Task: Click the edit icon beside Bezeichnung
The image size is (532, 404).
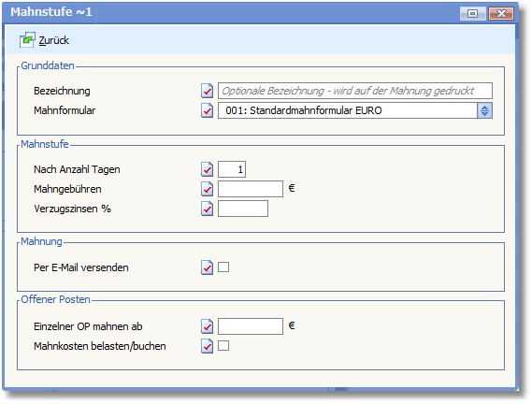Action: coord(207,91)
